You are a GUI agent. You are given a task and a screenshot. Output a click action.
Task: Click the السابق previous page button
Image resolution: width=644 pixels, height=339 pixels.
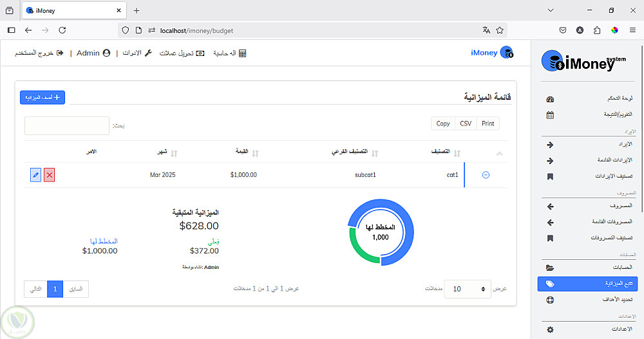coord(75,289)
